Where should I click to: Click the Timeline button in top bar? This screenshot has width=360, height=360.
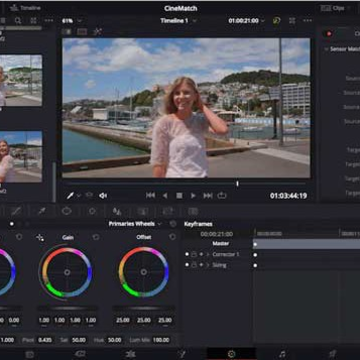(25, 8)
